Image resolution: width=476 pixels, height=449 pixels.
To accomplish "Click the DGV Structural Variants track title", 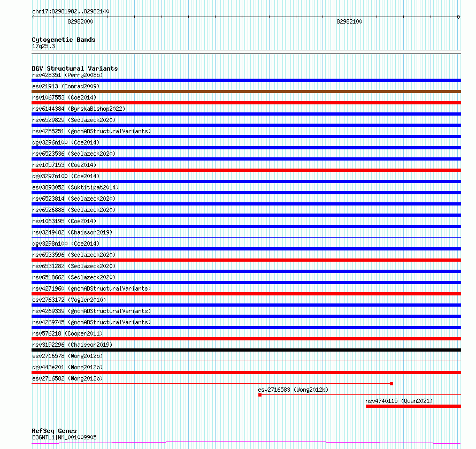I will click(x=75, y=69).
